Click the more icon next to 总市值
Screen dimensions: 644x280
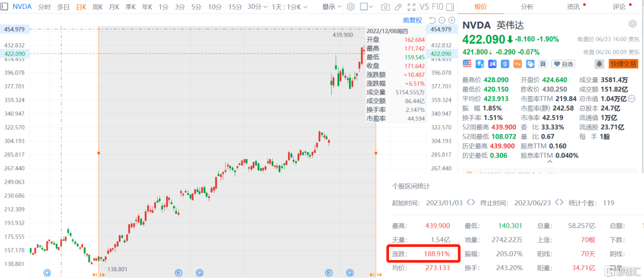[x=632, y=99]
